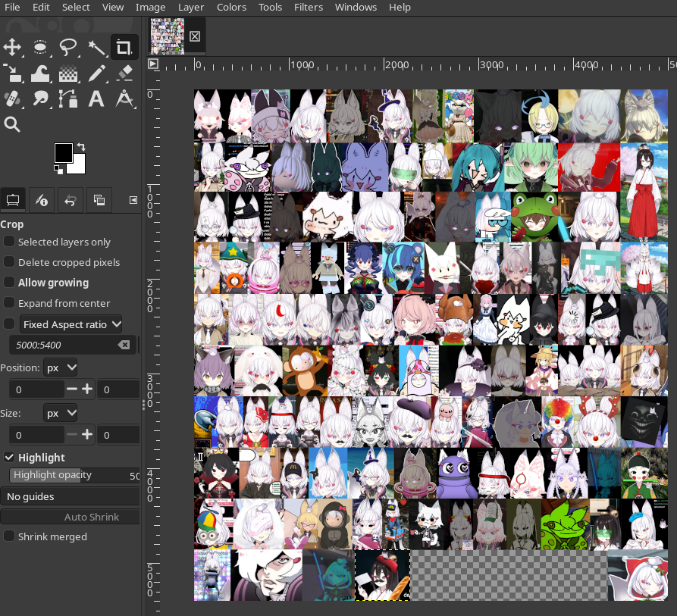Open the Select menu
Image resolution: width=677 pixels, height=616 pixels.
(76, 8)
